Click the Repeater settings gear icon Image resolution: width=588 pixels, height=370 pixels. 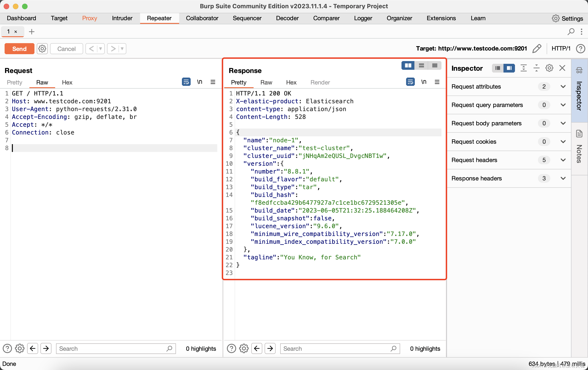(42, 48)
